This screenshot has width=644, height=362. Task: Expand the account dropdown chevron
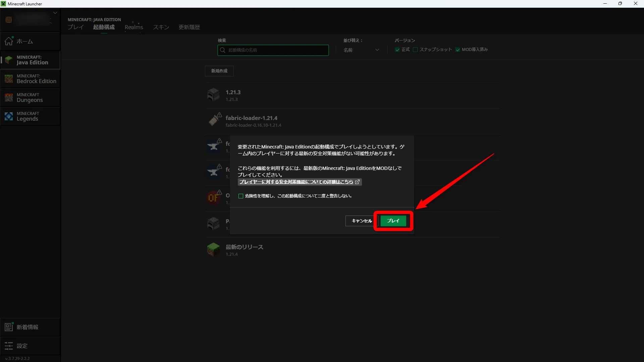[55, 13]
